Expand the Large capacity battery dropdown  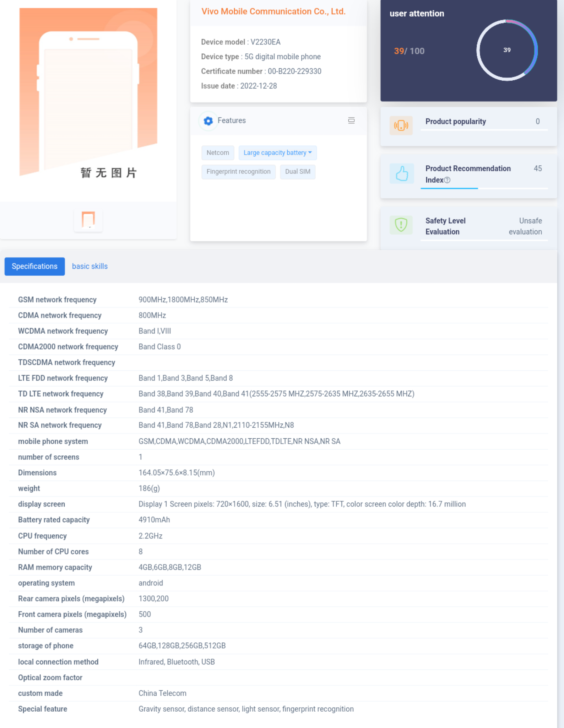tap(277, 153)
